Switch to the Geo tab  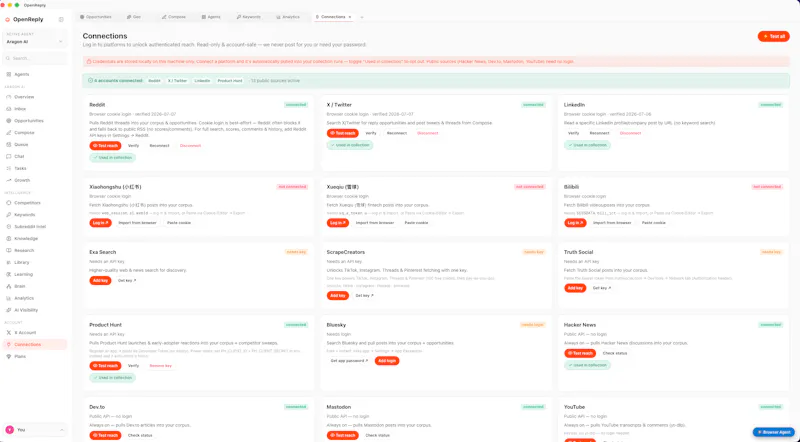tap(134, 17)
